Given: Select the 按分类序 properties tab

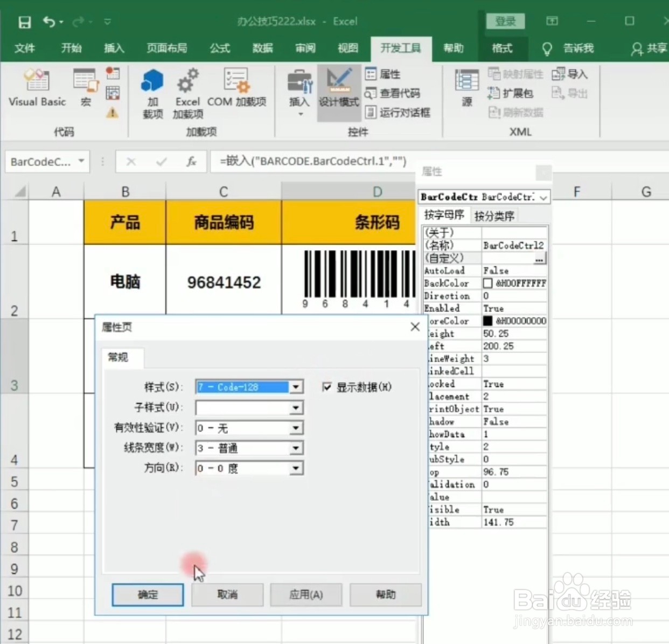Looking at the screenshot, I should pyautogui.click(x=494, y=215).
